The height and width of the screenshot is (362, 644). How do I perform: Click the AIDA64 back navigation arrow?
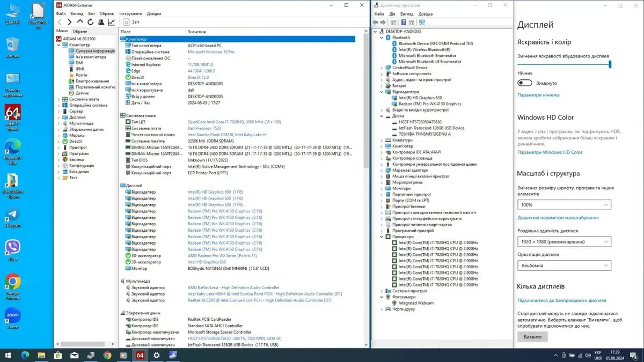point(60,22)
